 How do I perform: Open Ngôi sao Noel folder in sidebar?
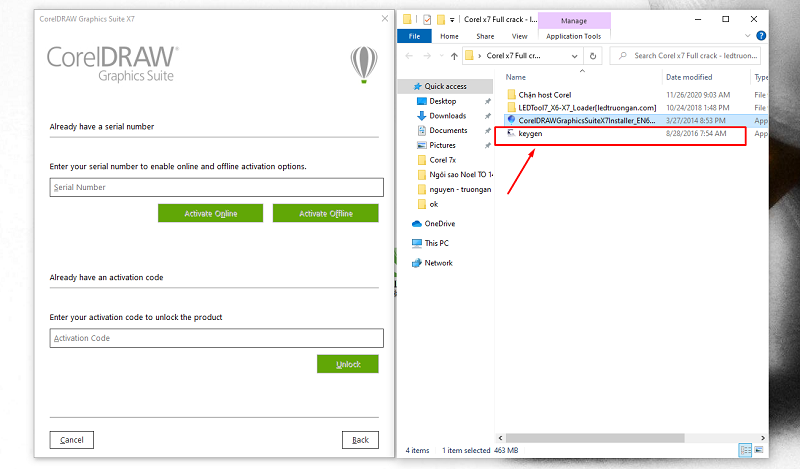pyautogui.click(x=461, y=175)
